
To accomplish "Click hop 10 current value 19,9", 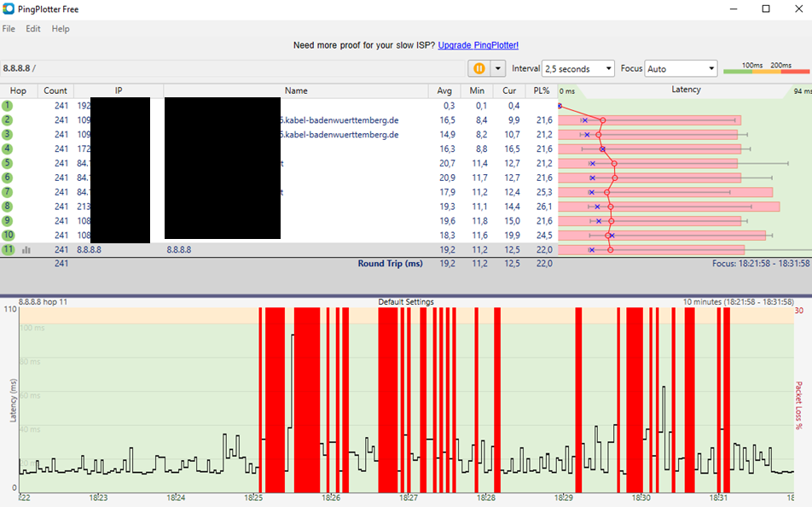I will (x=512, y=236).
